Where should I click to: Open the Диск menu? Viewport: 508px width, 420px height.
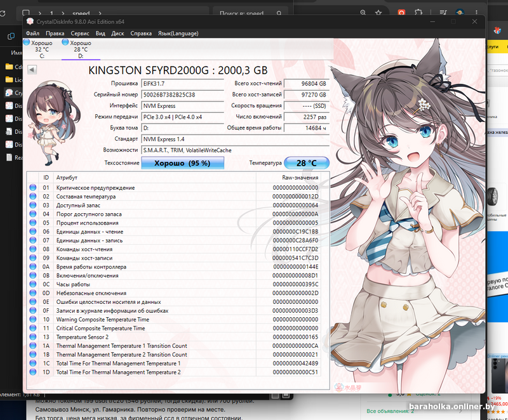117,34
